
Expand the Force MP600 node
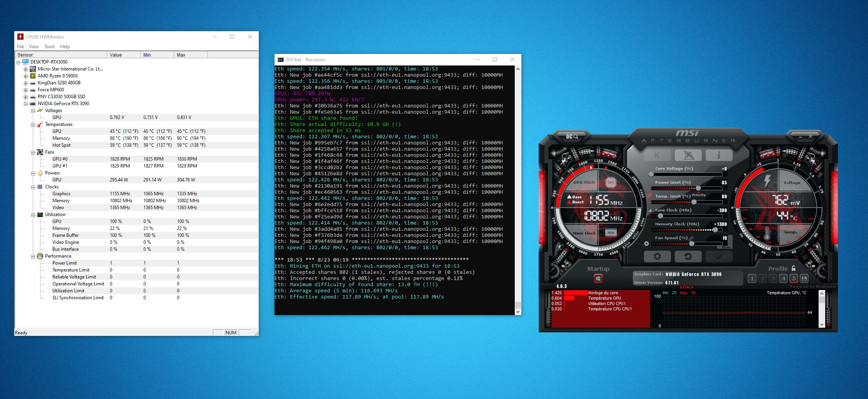25,90
